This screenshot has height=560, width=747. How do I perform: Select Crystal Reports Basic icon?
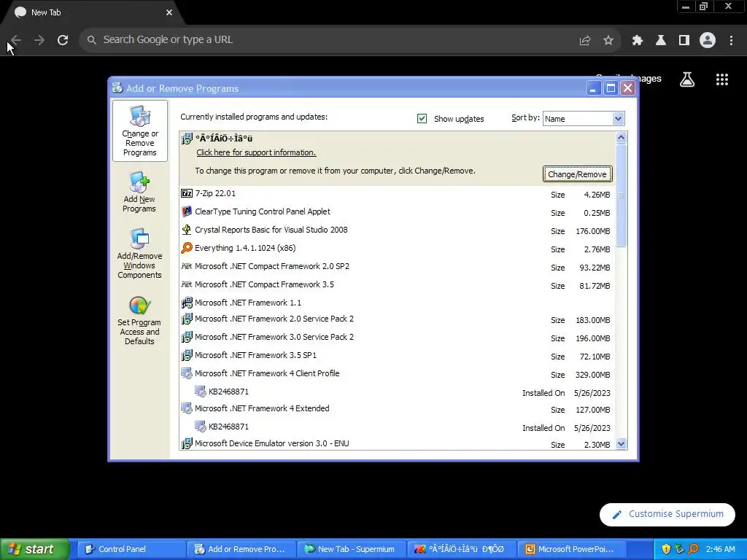tap(187, 230)
